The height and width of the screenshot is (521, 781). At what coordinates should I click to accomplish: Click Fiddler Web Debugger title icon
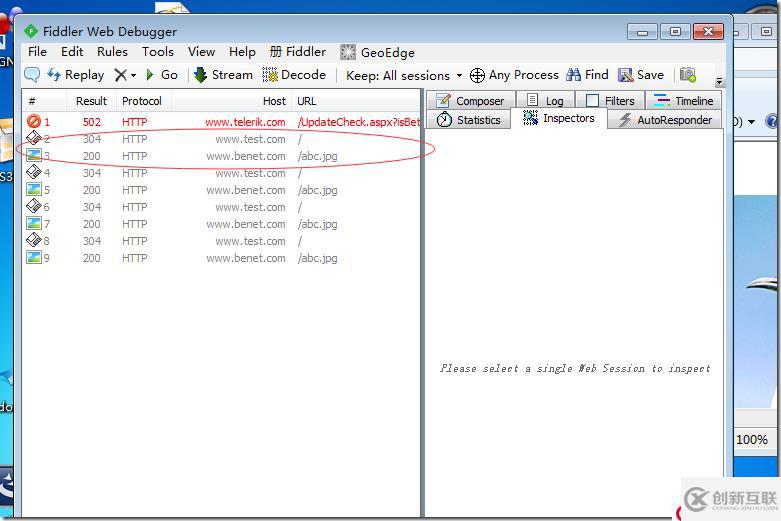tap(31, 31)
